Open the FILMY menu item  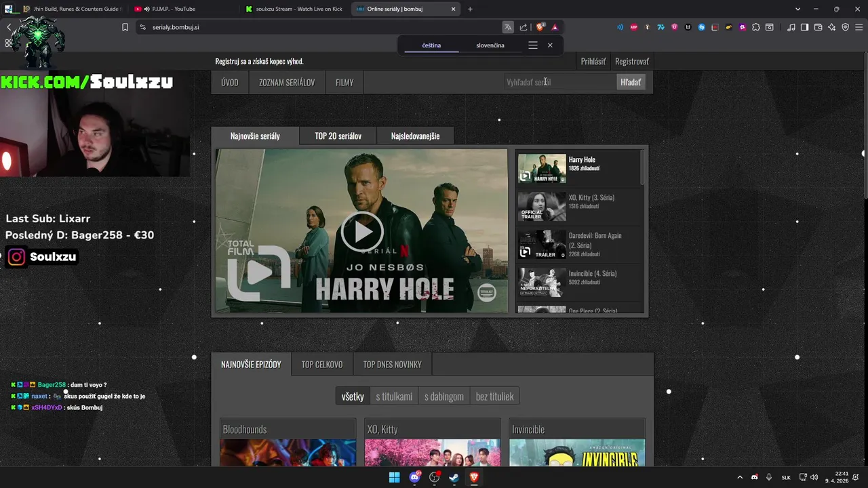(x=344, y=83)
